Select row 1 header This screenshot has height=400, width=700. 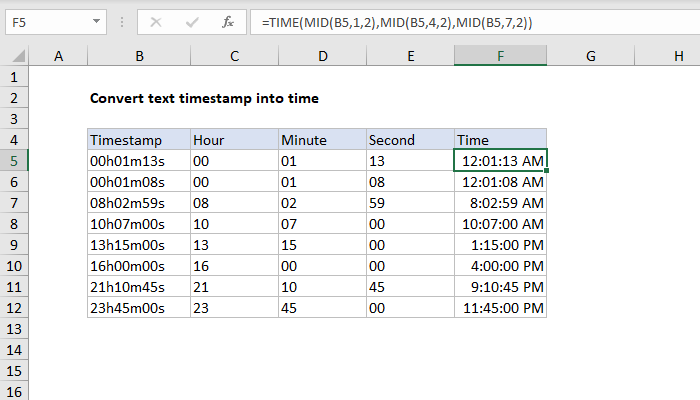pos(14,77)
